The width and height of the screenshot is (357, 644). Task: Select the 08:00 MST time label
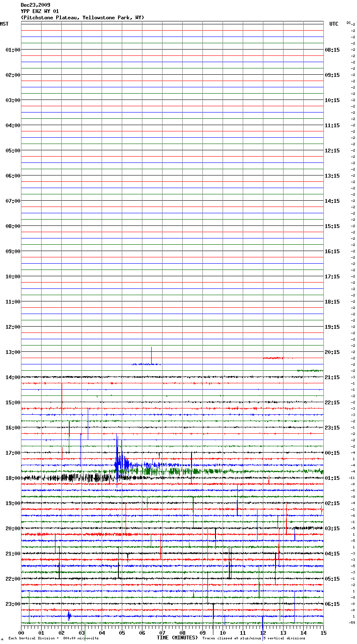click(x=13, y=226)
